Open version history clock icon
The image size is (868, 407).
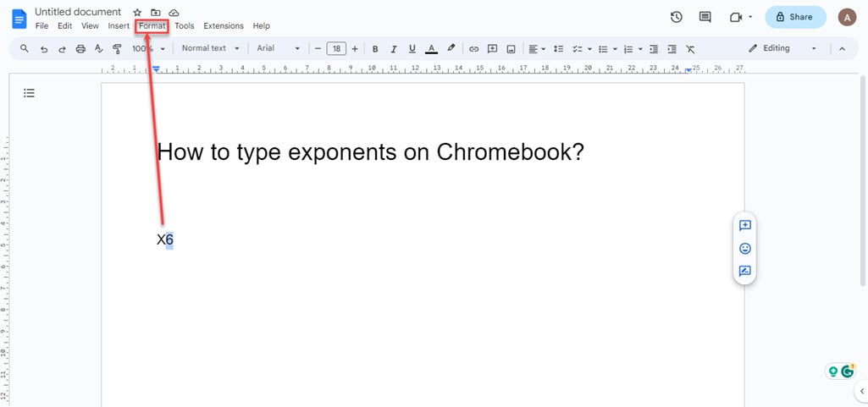pyautogui.click(x=676, y=17)
